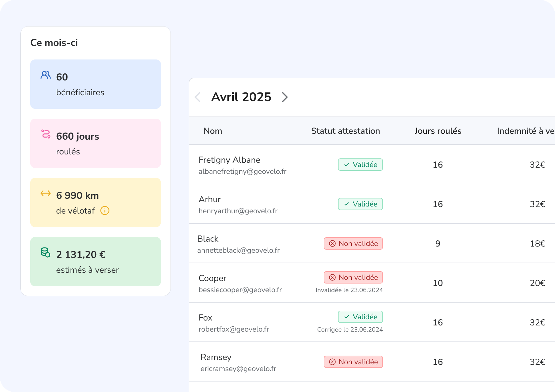
Task: Click Cooper's 10 jours roulés value
Action: [x=438, y=283]
